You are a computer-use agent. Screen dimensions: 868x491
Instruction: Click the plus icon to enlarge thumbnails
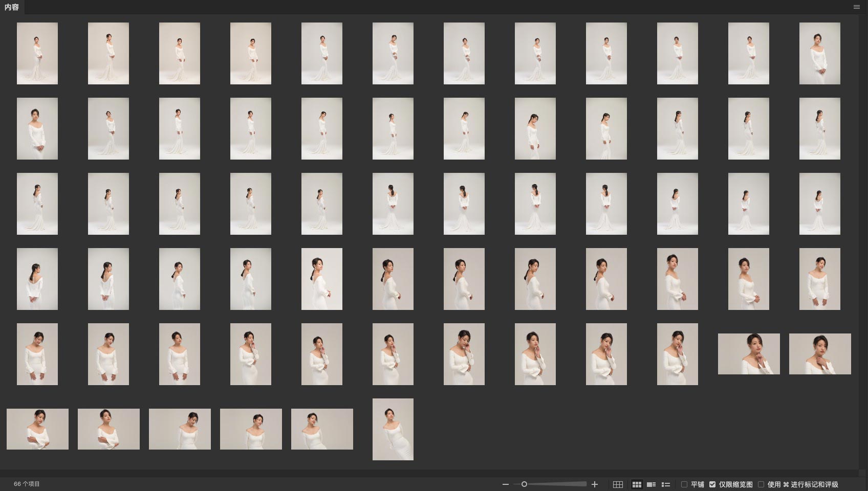coord(595,484)
